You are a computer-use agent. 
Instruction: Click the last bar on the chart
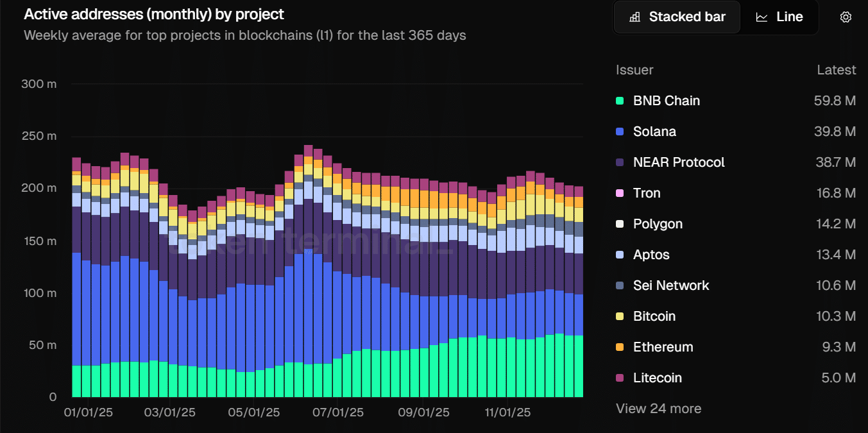point(579,292)
